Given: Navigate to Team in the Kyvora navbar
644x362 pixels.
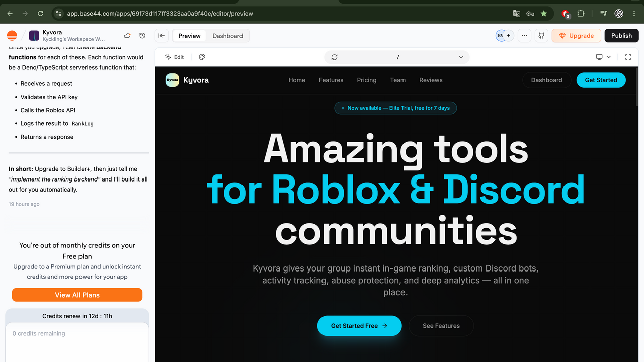Looking at the screenshot, I should click(x=398, y=80).
